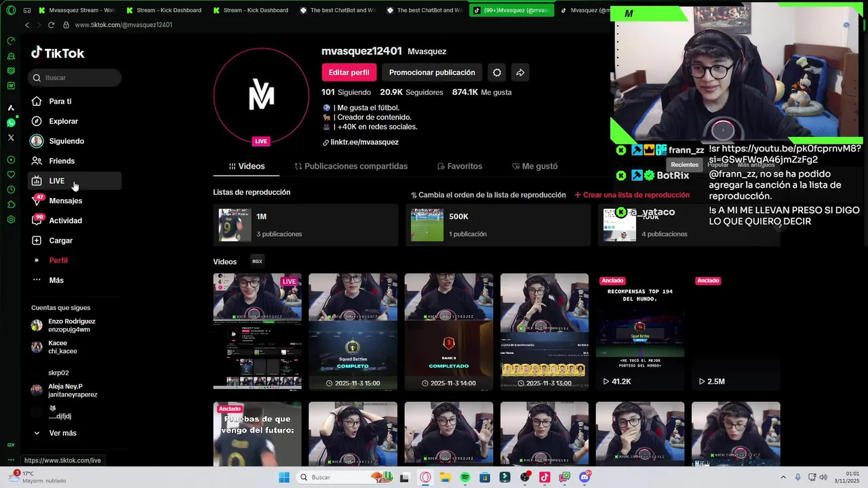Open pinned video with 41.2K views

[640, 332]
